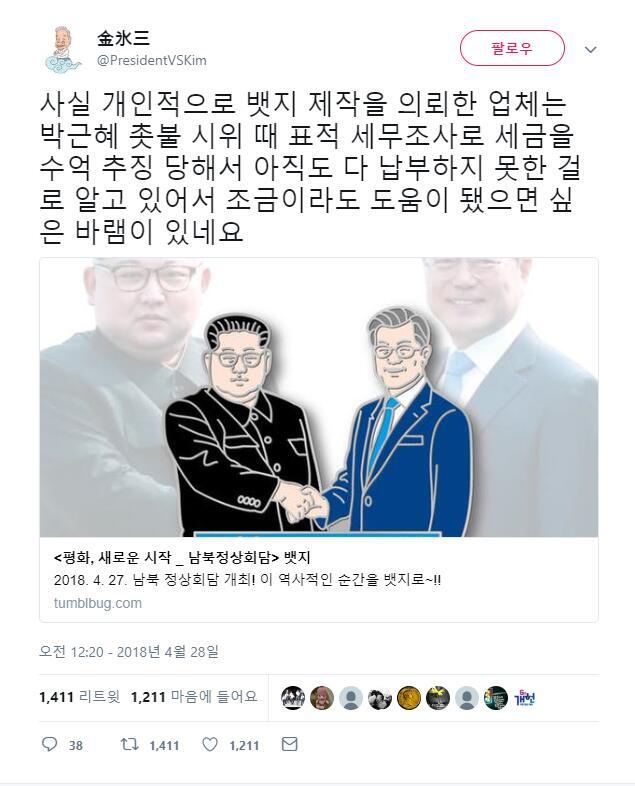The height and width of the screenshot is (786, 635).
Task: Click the reply speech bubble icon
Action: click(49, 744)
